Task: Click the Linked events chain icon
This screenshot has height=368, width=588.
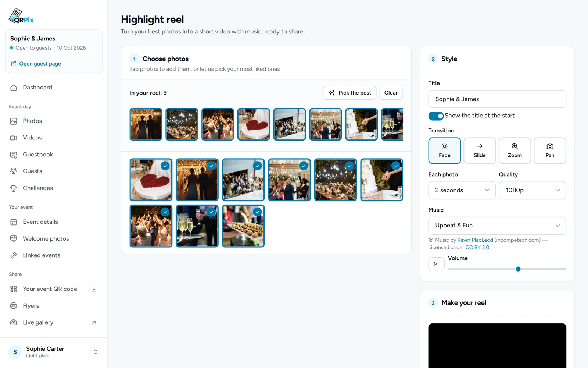Action: (x=14, y=255)
